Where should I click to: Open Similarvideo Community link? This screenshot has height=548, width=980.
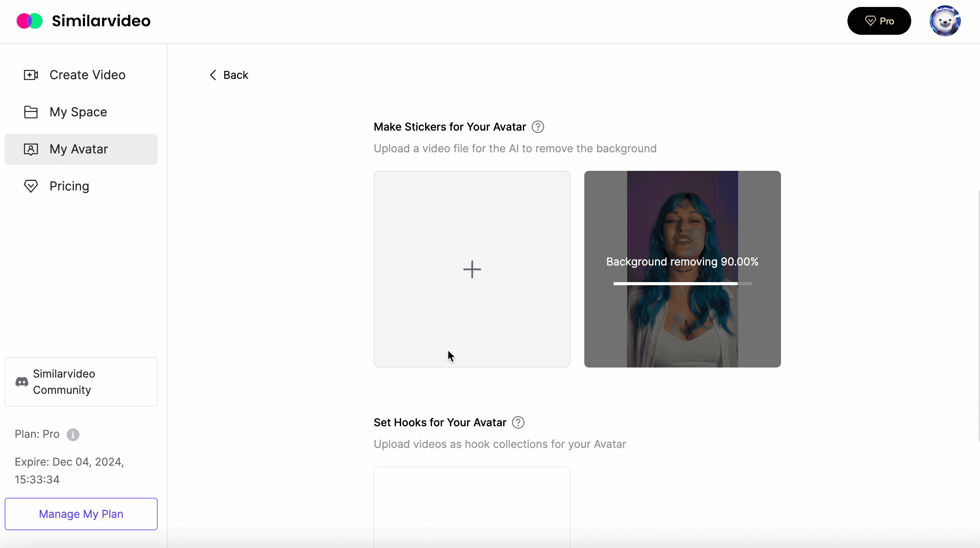click(81, 382)
